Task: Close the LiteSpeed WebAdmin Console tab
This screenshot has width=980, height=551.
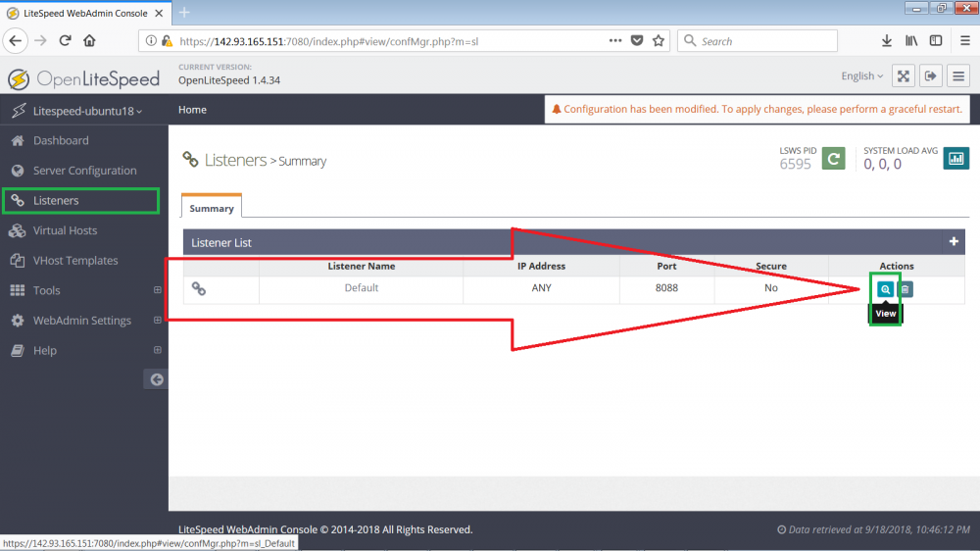Action: [x=159, y=13]
